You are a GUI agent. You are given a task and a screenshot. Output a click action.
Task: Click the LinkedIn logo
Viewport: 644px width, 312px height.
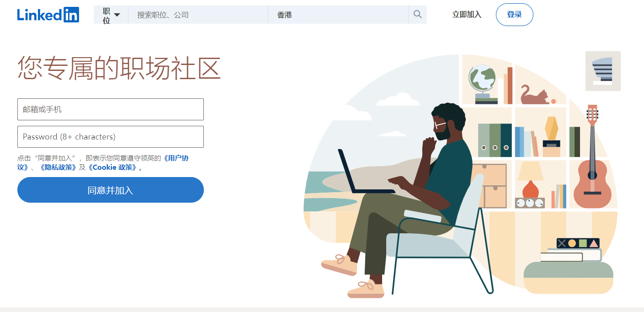48,15
